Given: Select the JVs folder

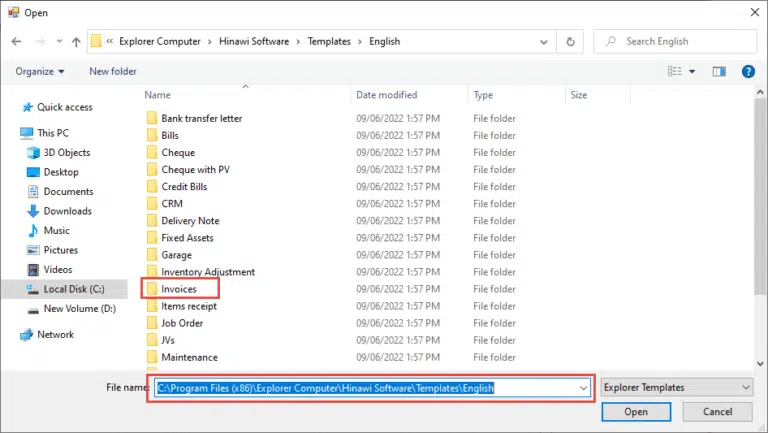Looking at the screenshot, I should point(161,340).
